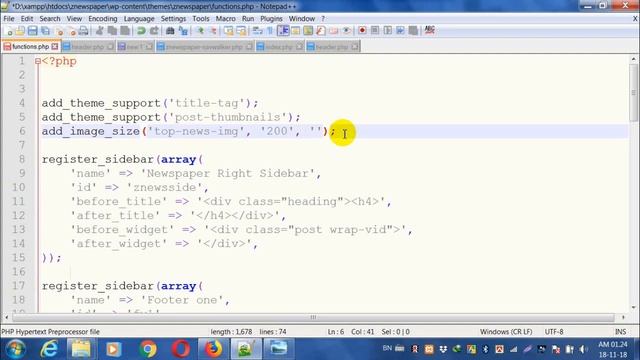
Task: Click the Zoom In toolbar icon
Action: click(x=200, y=31)
